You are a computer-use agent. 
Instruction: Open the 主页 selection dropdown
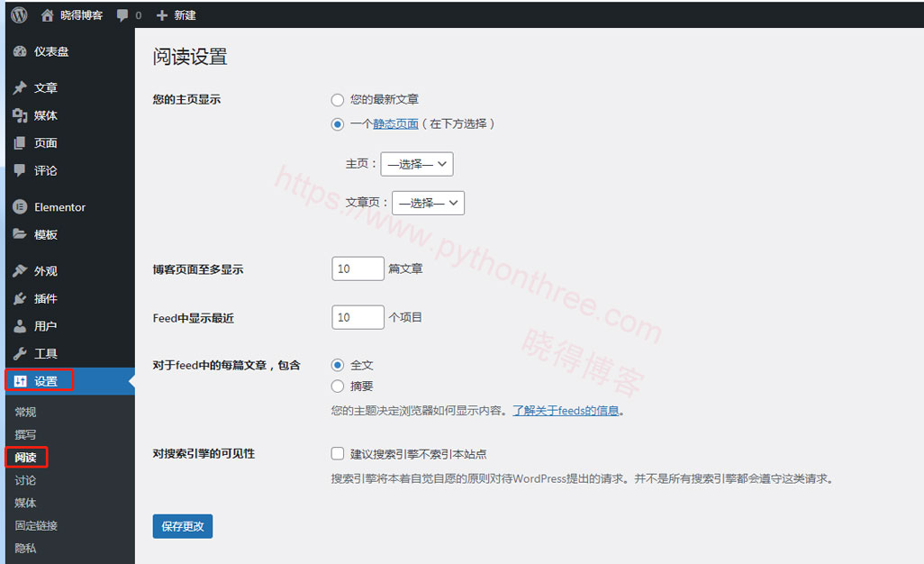(x=417, y=164)
